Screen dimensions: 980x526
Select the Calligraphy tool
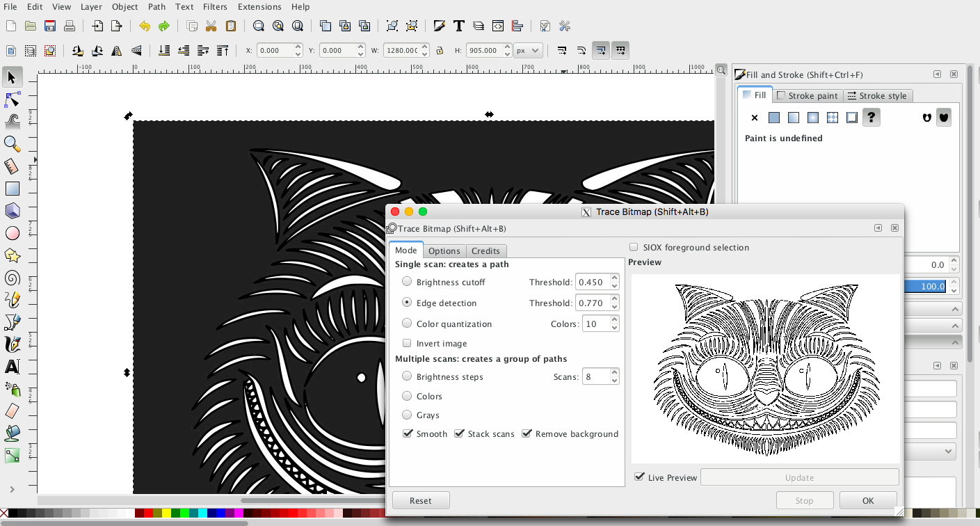[12, 344]
